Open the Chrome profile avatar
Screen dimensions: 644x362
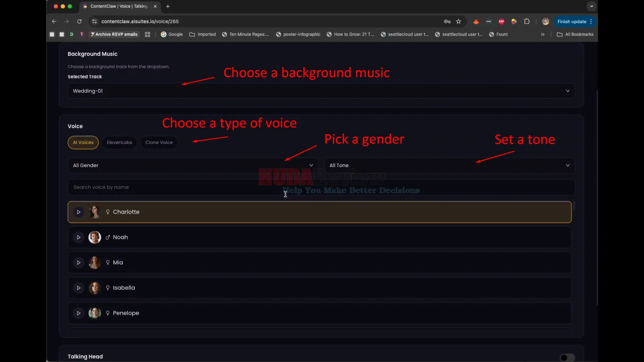pyautogui.click(x=545, y=21)
